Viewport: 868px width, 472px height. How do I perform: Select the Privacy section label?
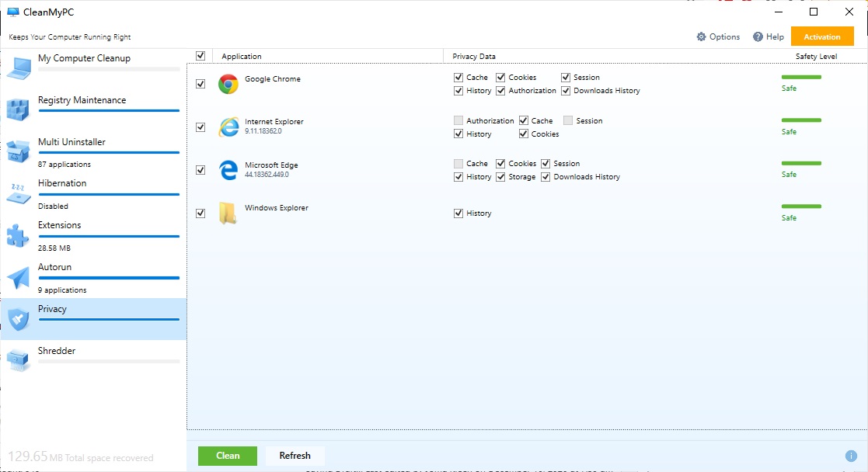(52, 309)
